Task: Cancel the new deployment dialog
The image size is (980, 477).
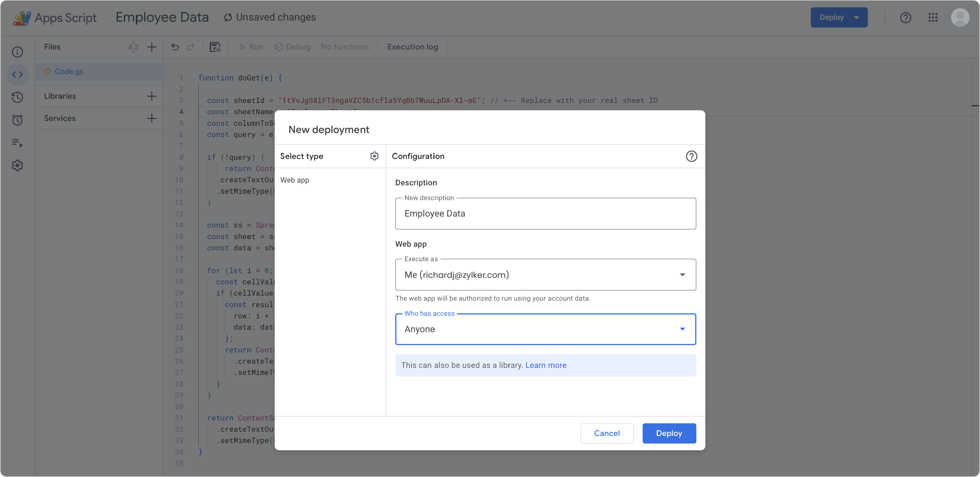Action: (x=607, y=433)
